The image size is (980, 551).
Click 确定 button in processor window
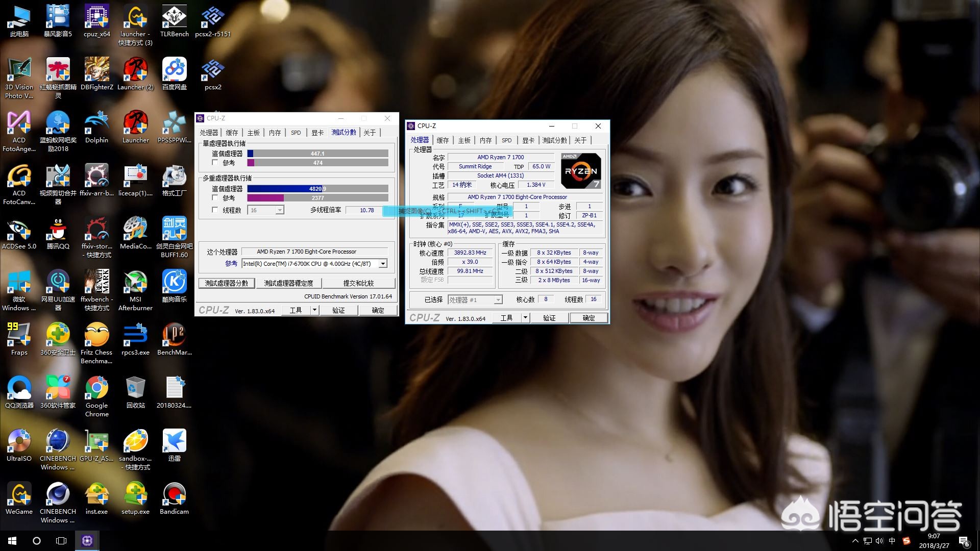(x=589, y=318)
